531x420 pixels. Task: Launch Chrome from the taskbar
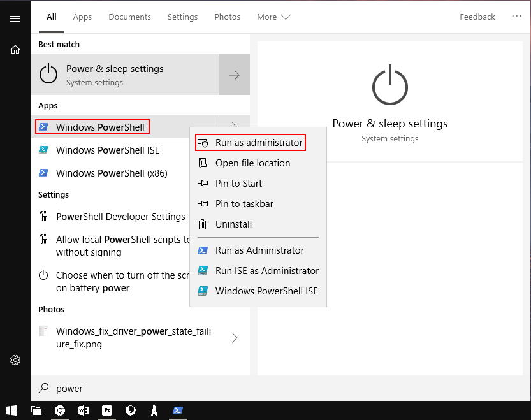click(60, 410)
